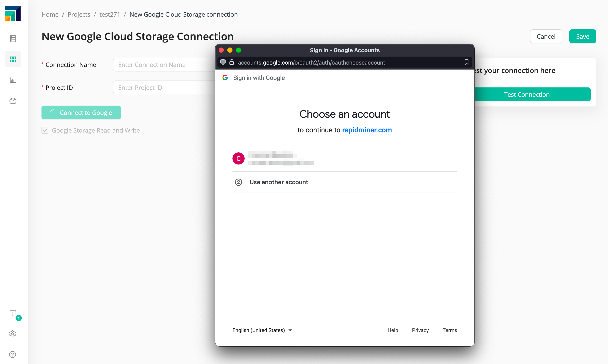Open the settings gear icon
Screen dimensions: 608x364
[13, 334]
